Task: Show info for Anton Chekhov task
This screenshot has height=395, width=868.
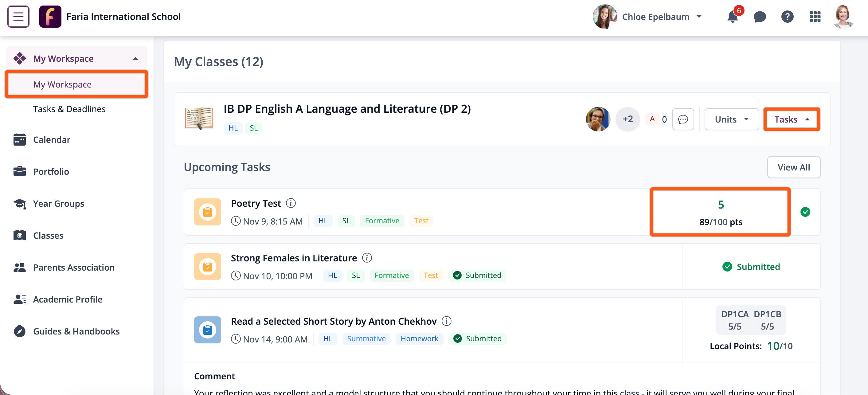Action: pyautogui.click(x=447, y=321)
